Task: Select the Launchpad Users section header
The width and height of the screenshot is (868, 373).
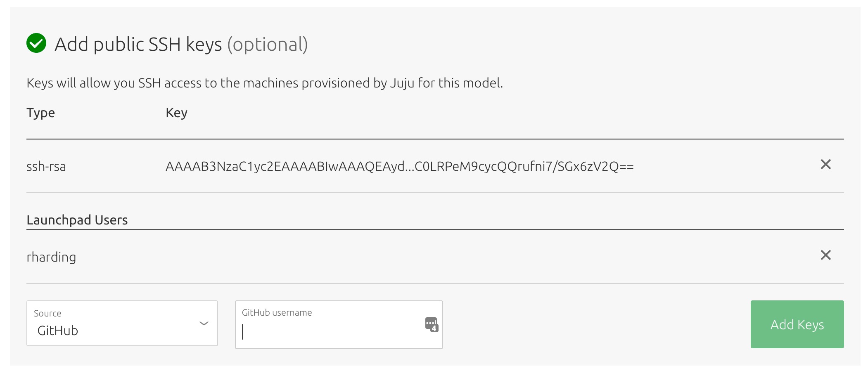Action: pos(78,219)
